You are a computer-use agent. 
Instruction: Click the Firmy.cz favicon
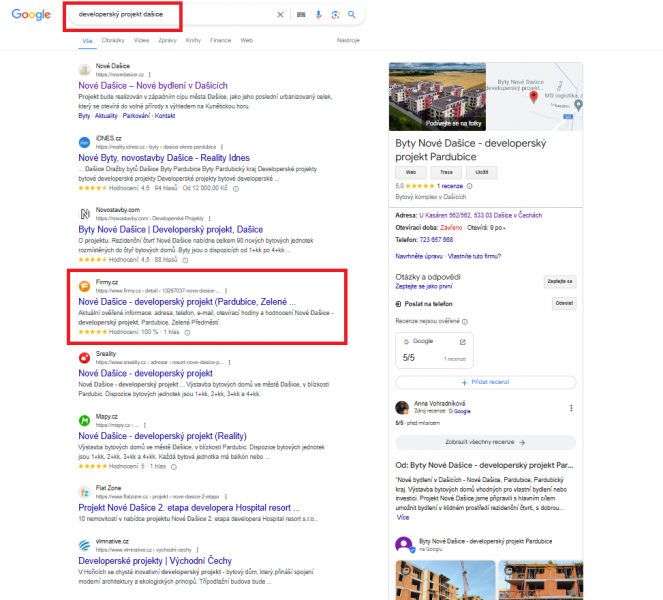[x=85, y=286]
